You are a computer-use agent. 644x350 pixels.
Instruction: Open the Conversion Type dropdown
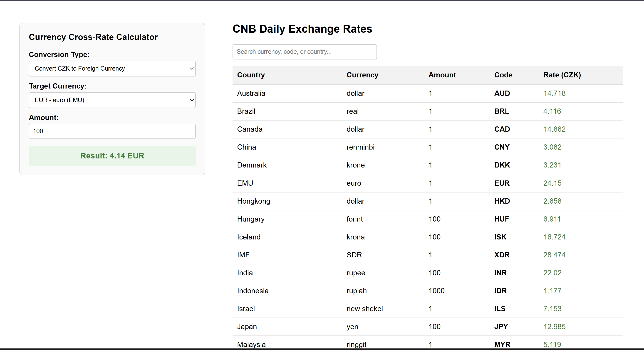pos(112,69)
